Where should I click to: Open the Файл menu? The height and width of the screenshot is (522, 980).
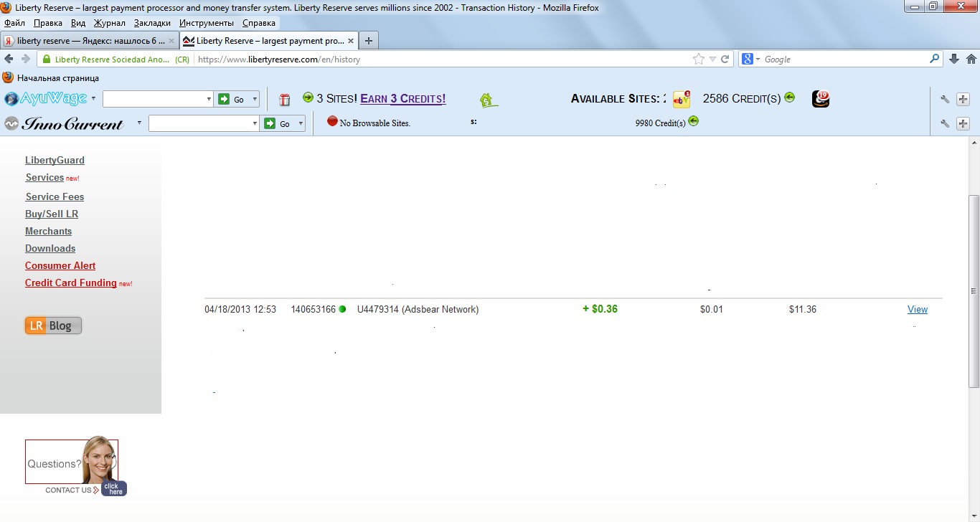click(14, 23)
